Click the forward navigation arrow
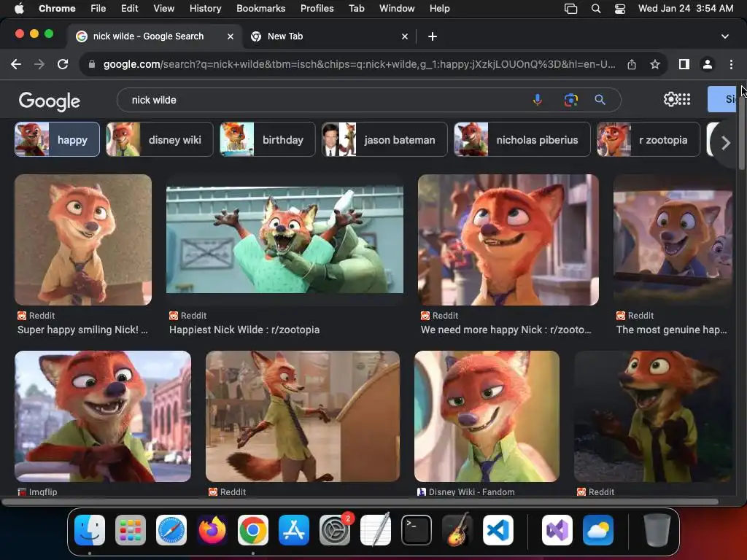The height and width of the screenshot is (560, 747). (x=39, y=64)
